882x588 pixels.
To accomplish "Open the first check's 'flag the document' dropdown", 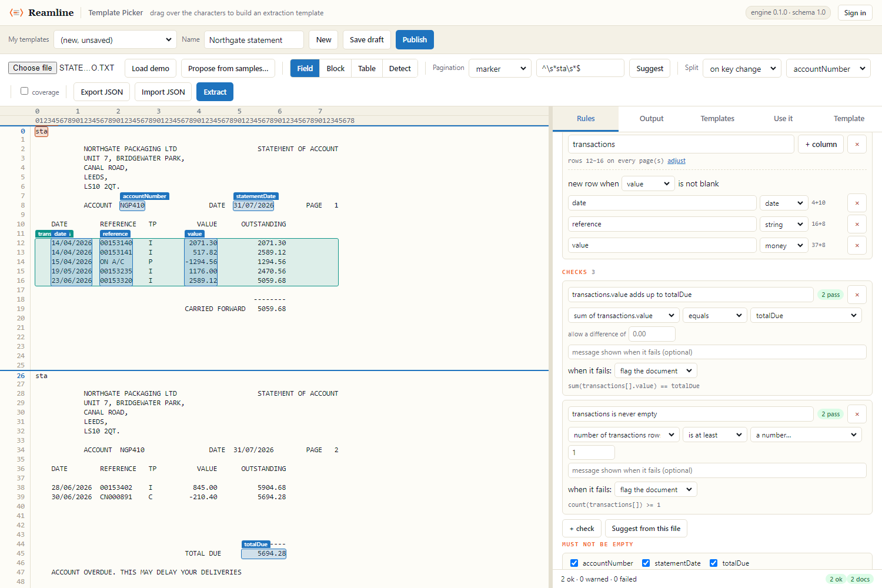I will coord(656,370).
